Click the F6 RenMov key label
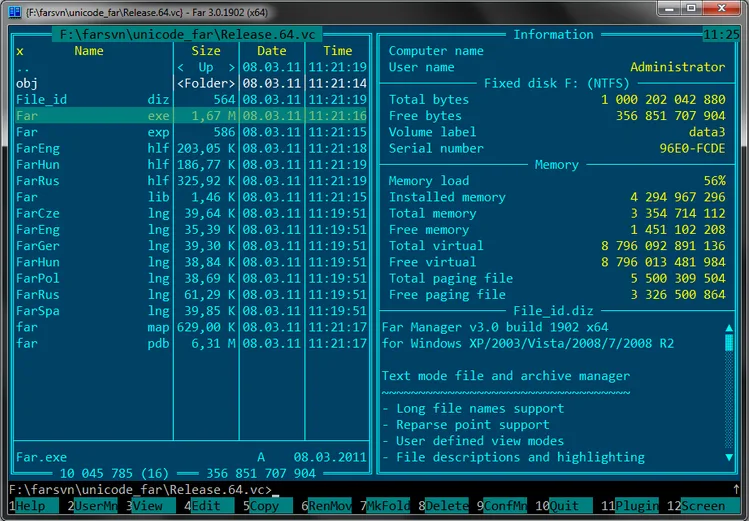 click(326, 506)
